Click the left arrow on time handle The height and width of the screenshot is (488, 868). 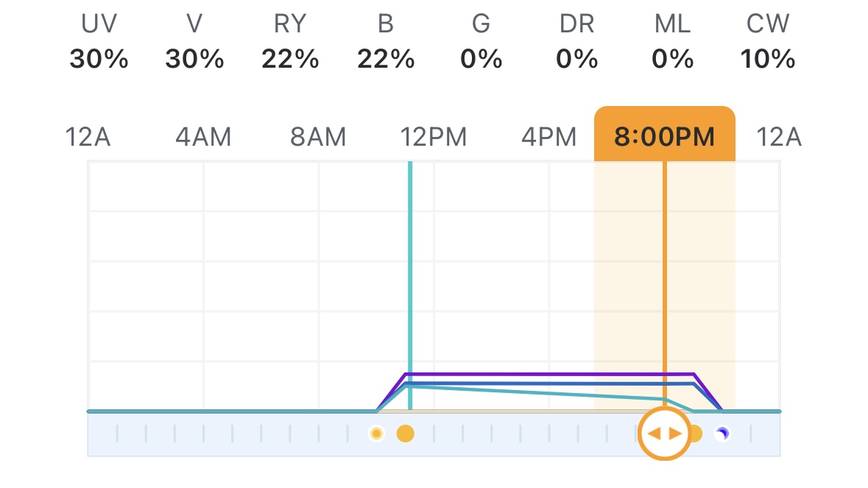click(x=654, y=434)
